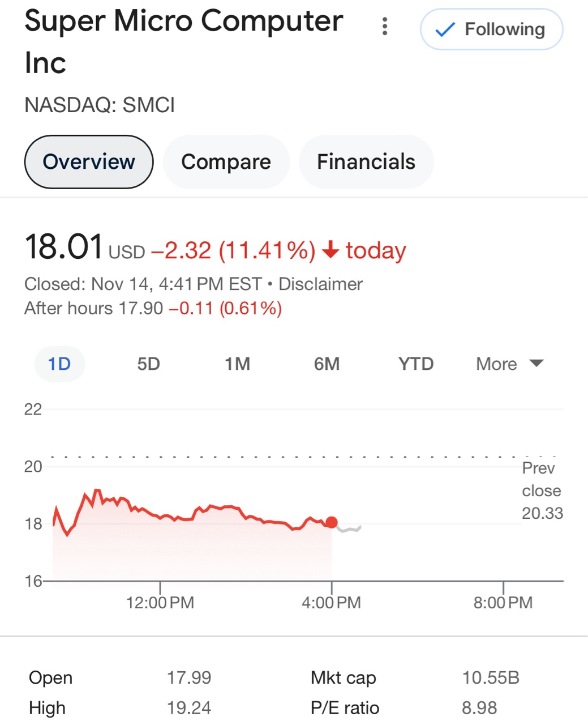Open the Compare tab
This screenshot has width=588, height=725.
tap(226, 162)
